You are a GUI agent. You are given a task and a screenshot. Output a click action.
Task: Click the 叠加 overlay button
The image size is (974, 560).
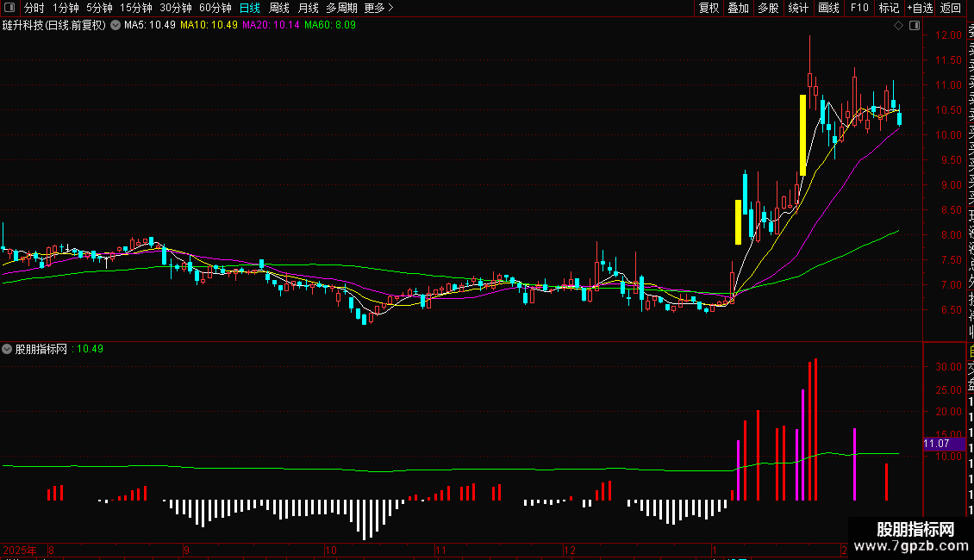point(738,8)
